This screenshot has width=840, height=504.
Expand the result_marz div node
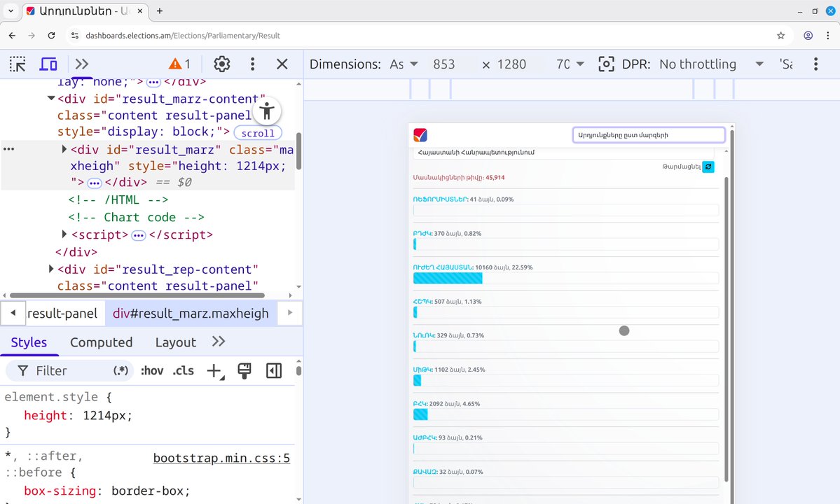tap(64, 149)
